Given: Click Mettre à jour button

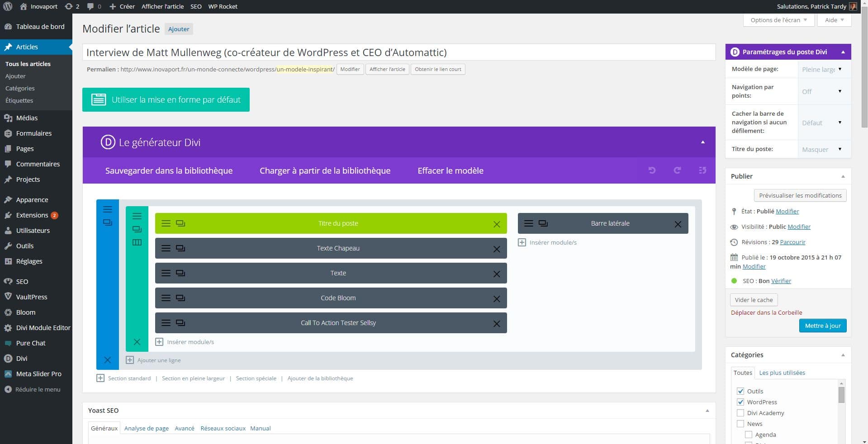Looking at the screenshot, I should click(823, 326).
